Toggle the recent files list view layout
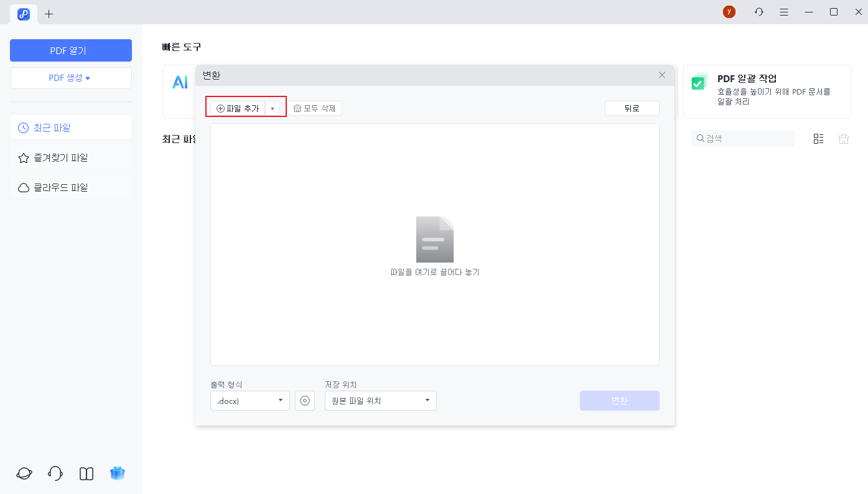Image resolution: width=868 pixels, height=494 pixels. [818, 138]
